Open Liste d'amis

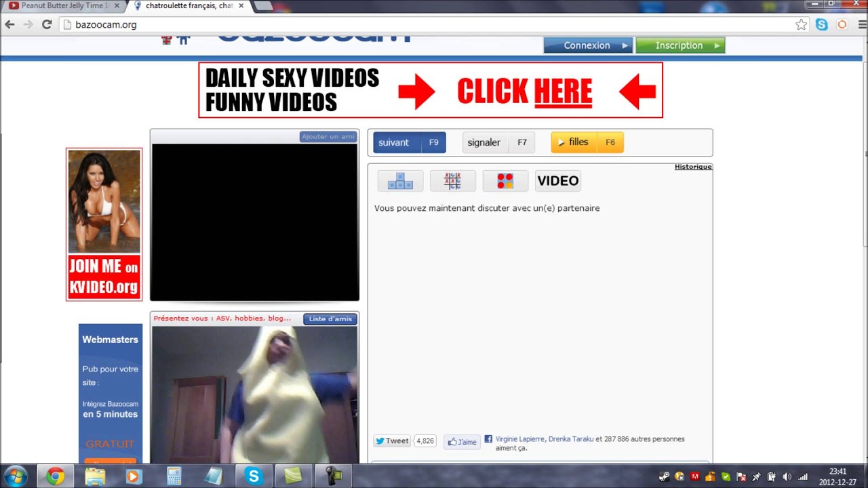(330, 319)
